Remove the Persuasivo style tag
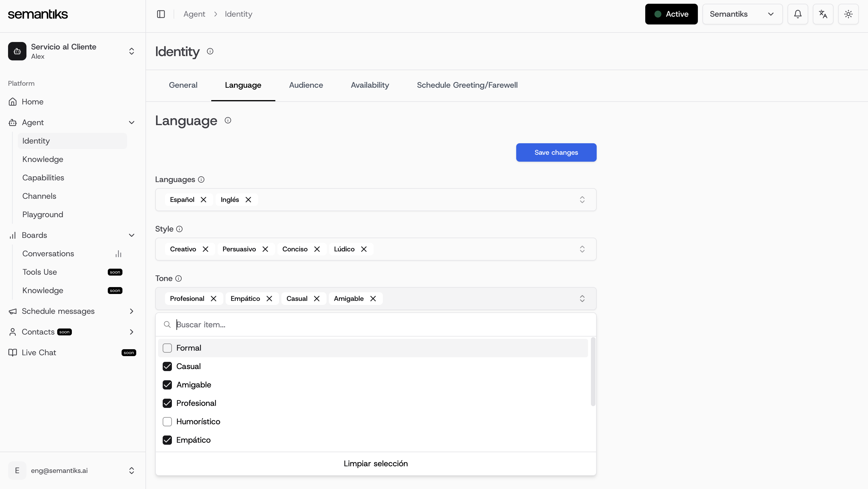The height and width of the screenshot is (489, 868). [265, 249]
